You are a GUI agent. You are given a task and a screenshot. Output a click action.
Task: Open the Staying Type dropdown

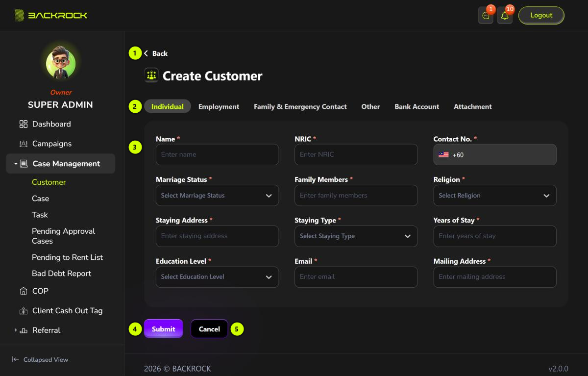(x=356, y=236)
